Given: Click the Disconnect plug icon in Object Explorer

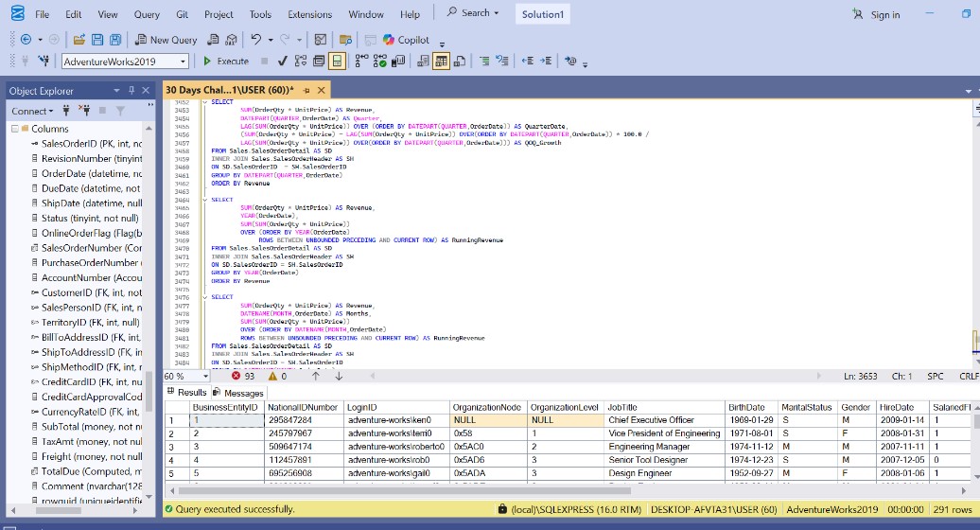Looking at the screenshot, I should tap(84, 111).
